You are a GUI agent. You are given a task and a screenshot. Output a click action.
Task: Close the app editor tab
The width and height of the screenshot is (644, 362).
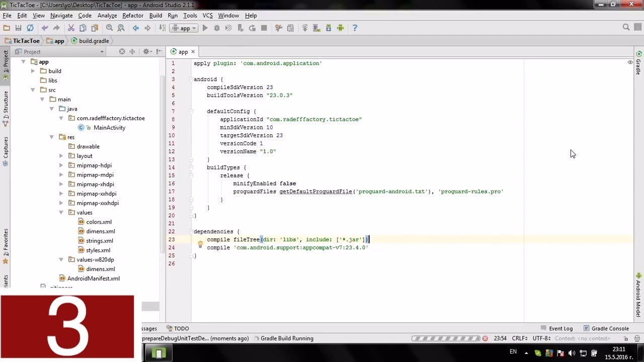click(x=193, y=52)
